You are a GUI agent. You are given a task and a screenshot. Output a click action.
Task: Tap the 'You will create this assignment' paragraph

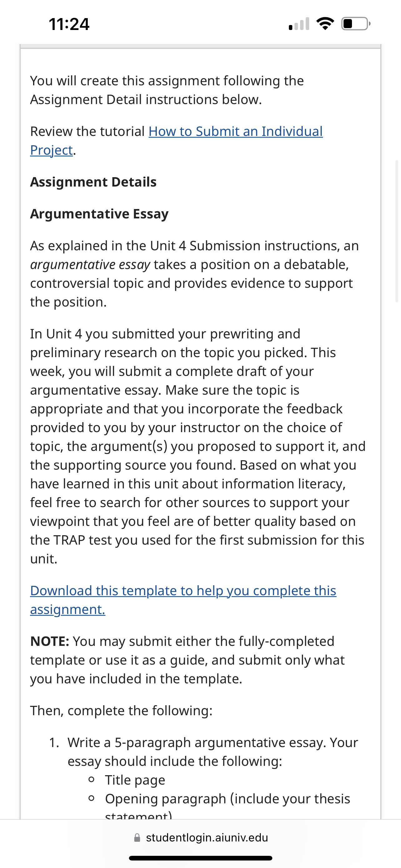[x=167, y=90]
